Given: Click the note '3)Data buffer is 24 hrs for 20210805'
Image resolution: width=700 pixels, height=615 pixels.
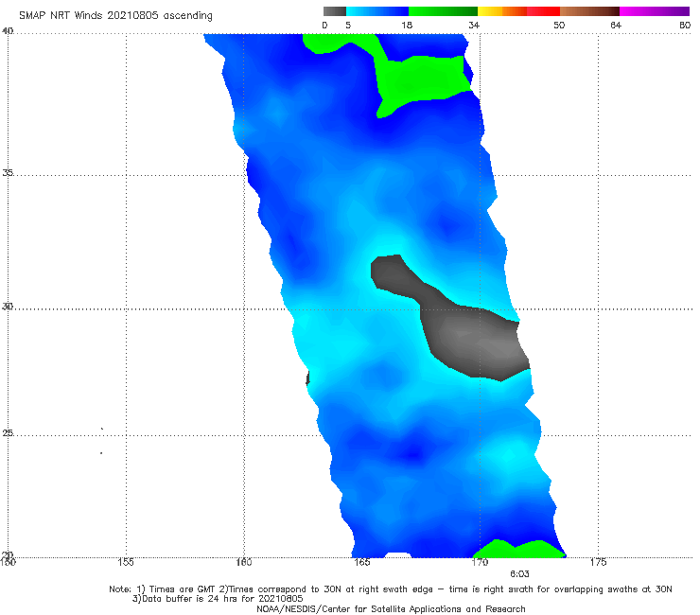Looking at the screenshot, I should (x=218, y=599).
